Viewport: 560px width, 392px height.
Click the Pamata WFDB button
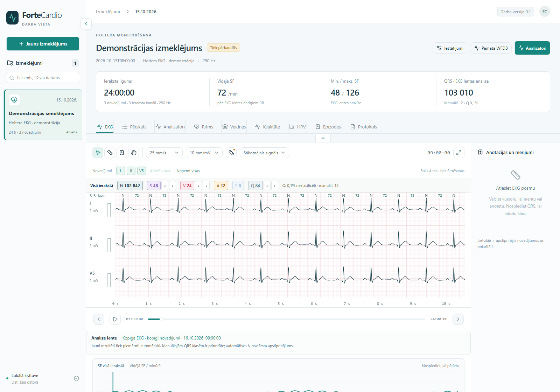[491, 48]
